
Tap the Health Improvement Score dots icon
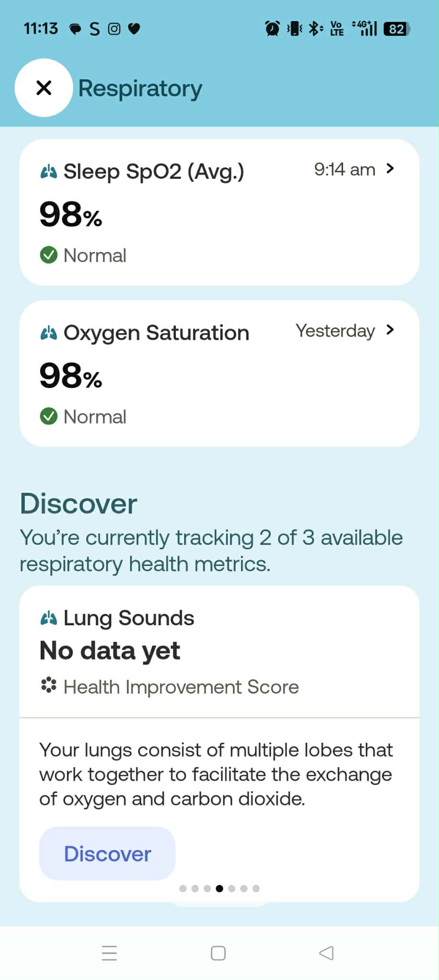coord(49,686)
